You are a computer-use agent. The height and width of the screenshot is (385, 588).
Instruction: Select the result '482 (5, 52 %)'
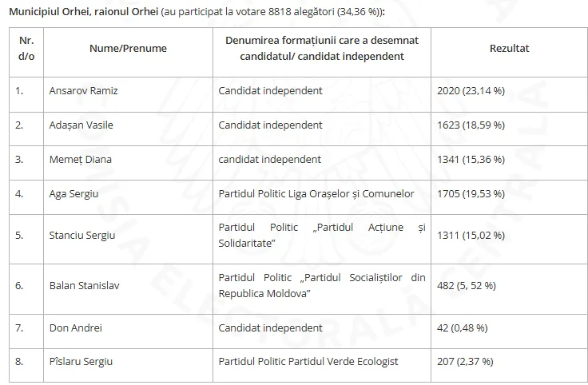click(x=466, y=286)
